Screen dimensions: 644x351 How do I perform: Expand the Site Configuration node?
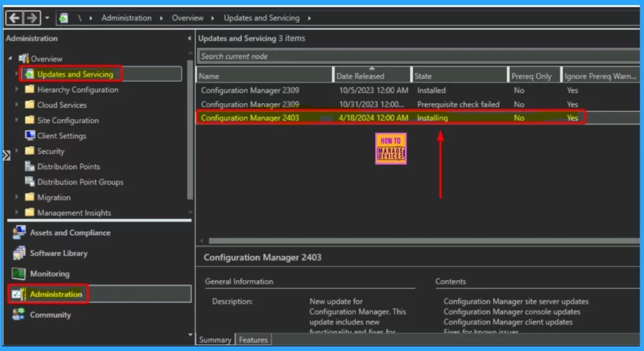point(16,120)
